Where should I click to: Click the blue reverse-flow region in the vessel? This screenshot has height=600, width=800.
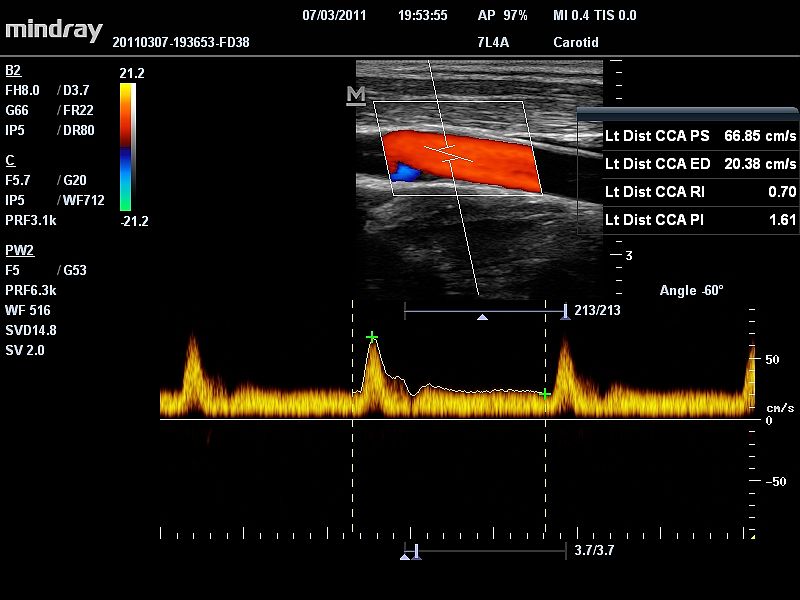pyautogui.click(x=404, y=172)
